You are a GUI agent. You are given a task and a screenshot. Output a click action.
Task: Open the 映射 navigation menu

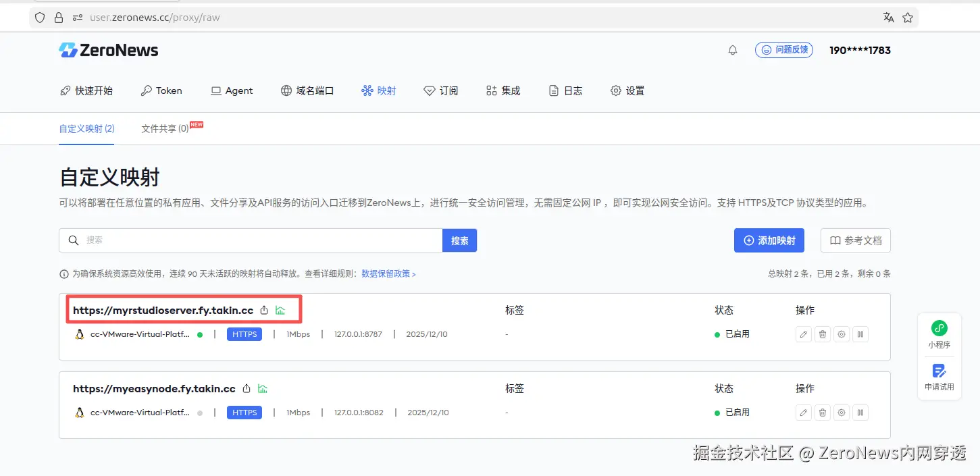(379, 90)
